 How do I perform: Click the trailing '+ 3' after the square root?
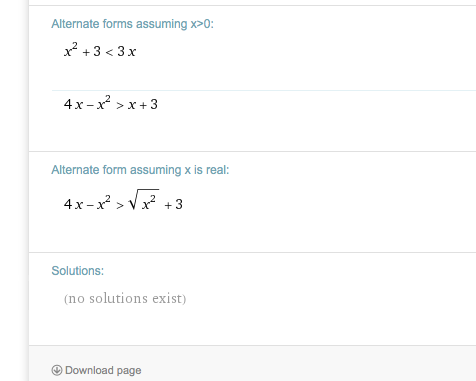pyautogui.click(x=174, y=204)
